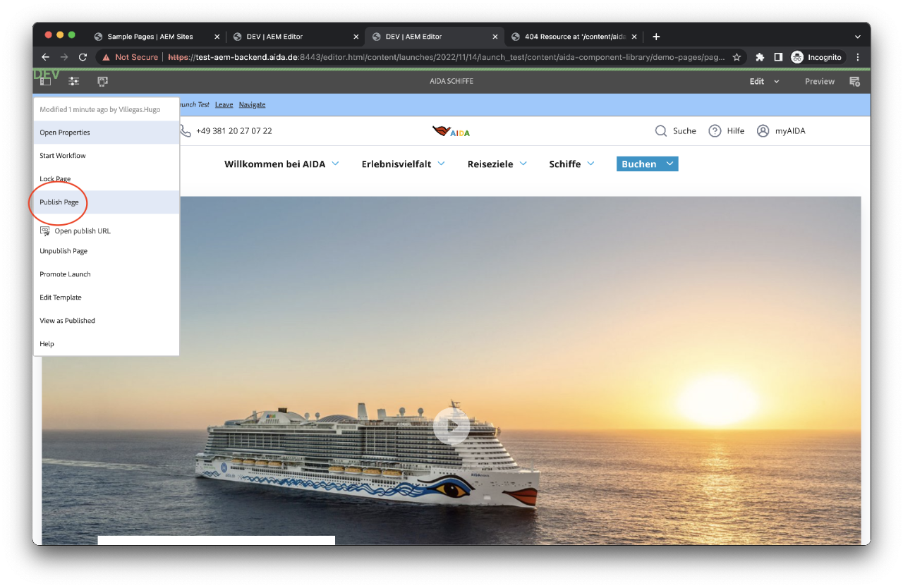Click the myAIDA account icon
Screen dimensions: 903x588
point(763,130)
